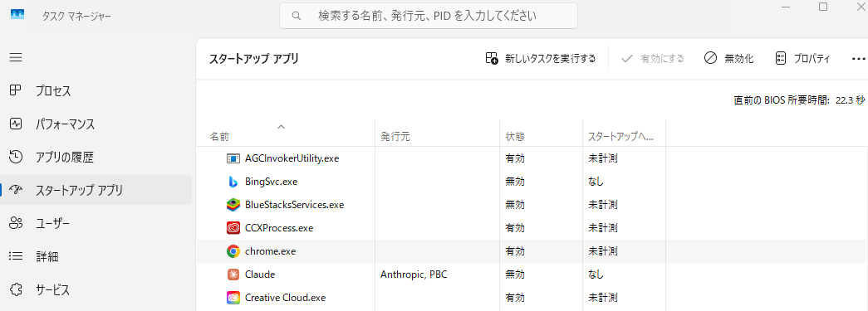Click the 有効にする button label

point(662,59)
